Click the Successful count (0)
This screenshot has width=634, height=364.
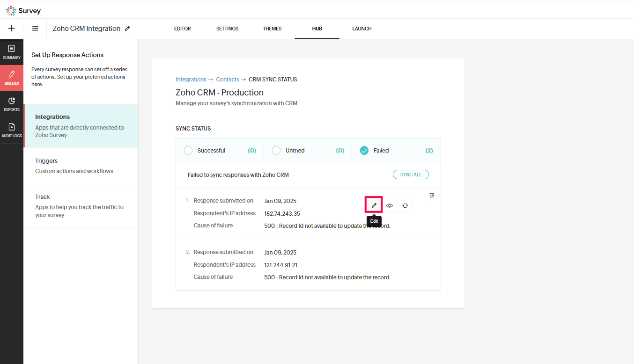point(252,151)
